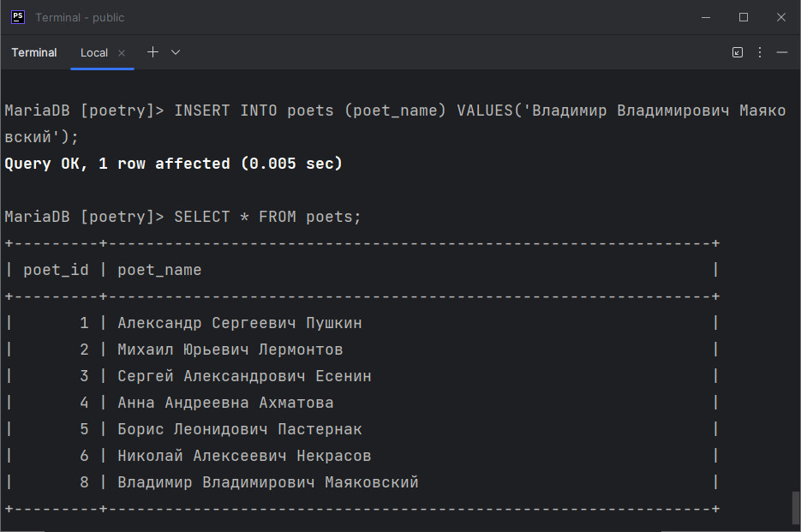Click the PhpStorm app icon

click(18, 17)
